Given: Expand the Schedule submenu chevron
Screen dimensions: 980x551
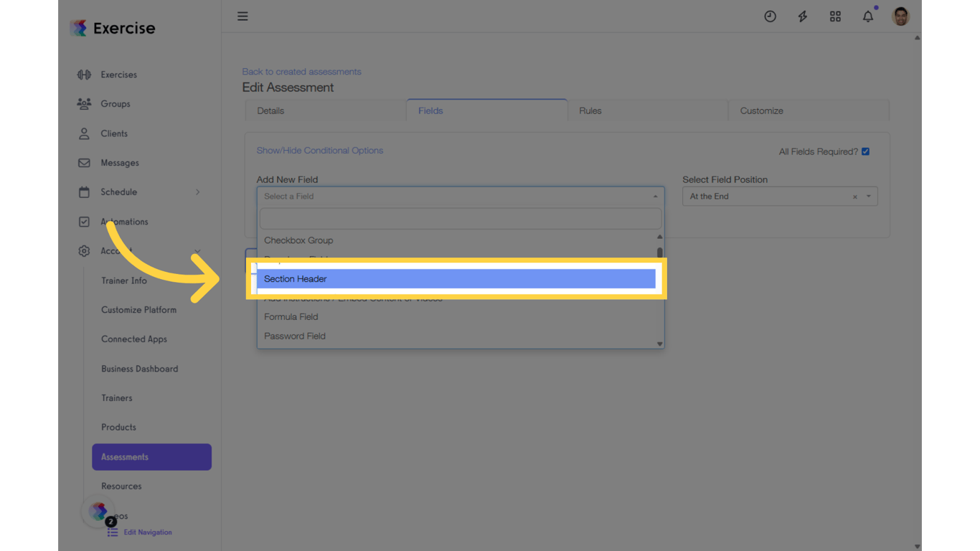Looking at the screenshot, I should (198, 192).
